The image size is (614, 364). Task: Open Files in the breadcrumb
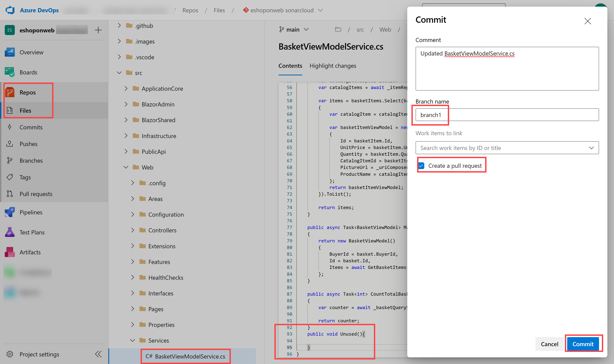(219, 10)
